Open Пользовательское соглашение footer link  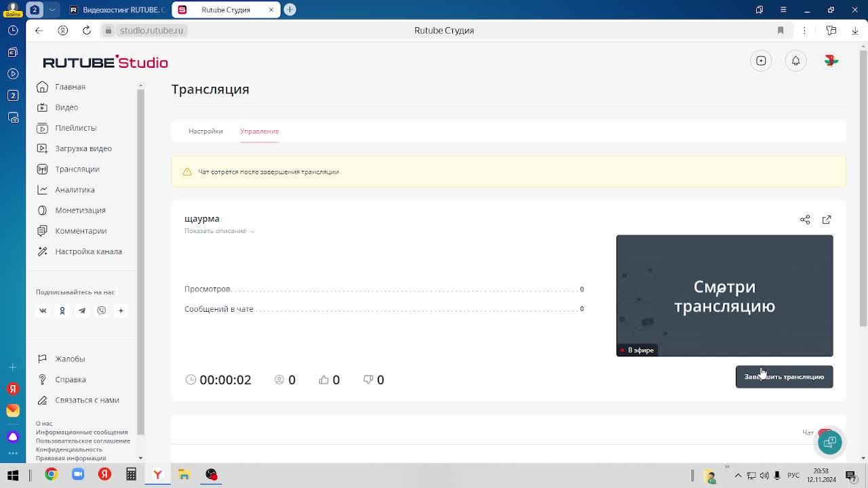(83, 441)
